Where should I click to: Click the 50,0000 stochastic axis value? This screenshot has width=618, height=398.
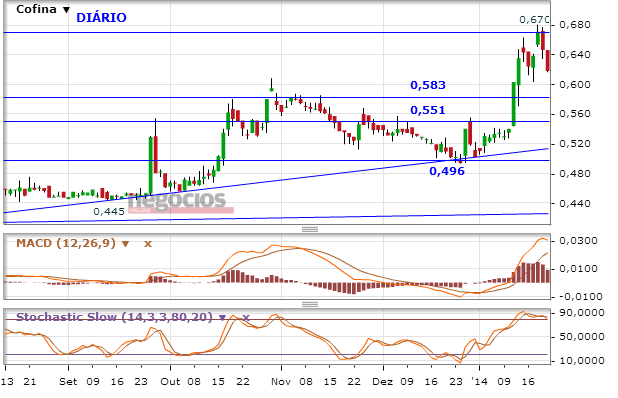click(x=582, y=337)
